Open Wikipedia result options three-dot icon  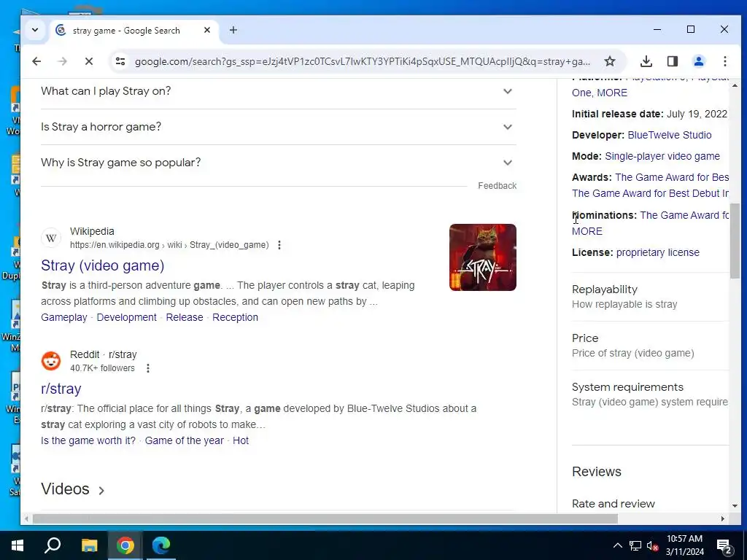pyautogui.click(x=279, y=245)
